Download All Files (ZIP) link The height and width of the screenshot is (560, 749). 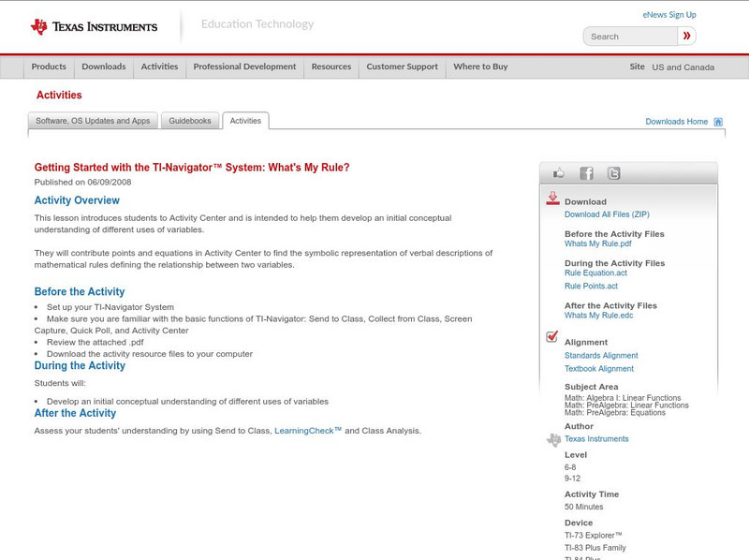tap(607, 214)
